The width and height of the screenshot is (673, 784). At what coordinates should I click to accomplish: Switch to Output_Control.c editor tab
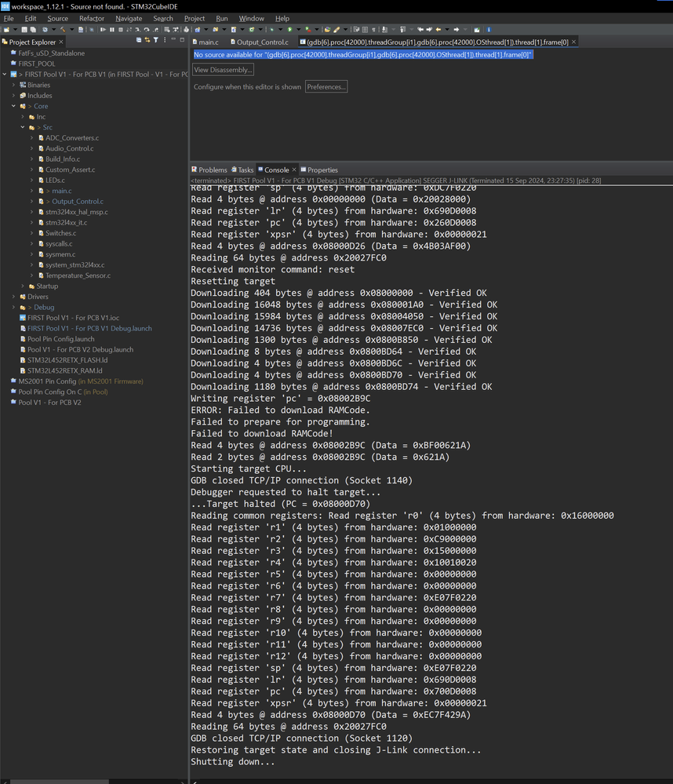pyautogui.click(x=260, y=42)
